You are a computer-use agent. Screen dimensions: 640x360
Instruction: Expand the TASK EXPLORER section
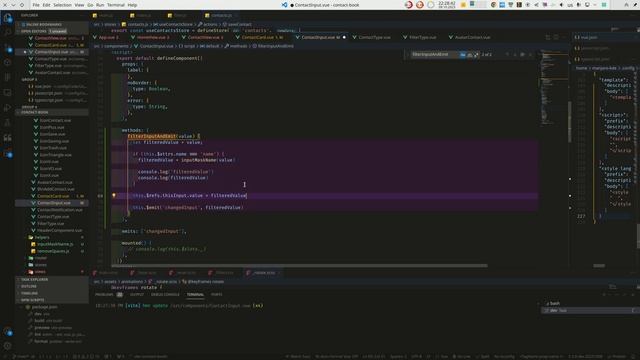pos(52,280)
